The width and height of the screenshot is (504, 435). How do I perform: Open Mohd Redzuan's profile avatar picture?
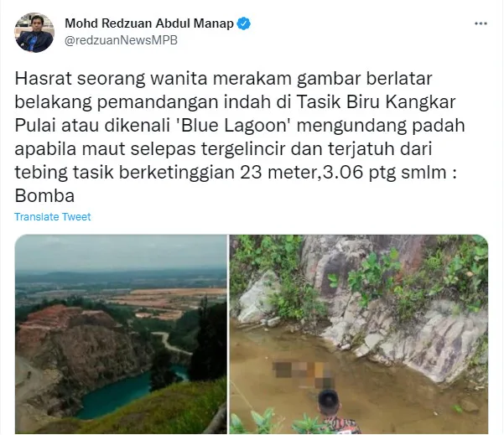coord(34,33)
